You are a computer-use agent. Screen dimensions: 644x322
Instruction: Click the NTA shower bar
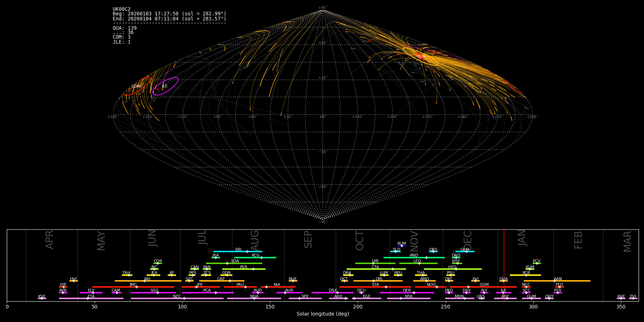[409, 298]
